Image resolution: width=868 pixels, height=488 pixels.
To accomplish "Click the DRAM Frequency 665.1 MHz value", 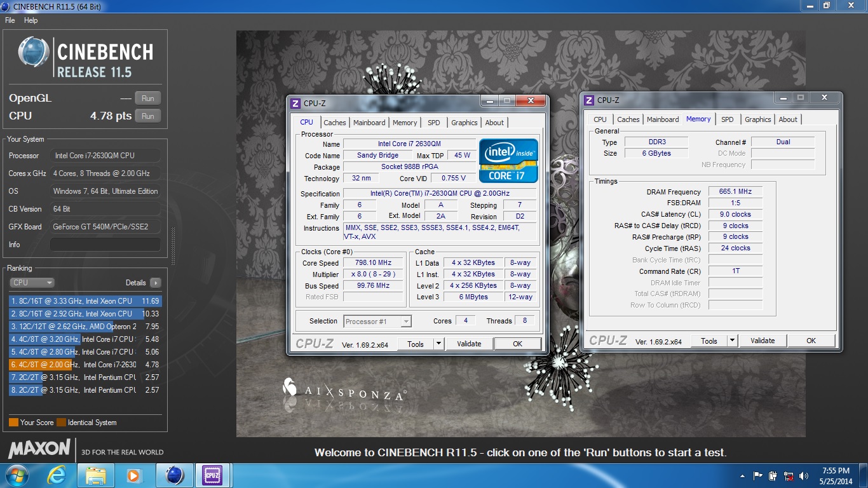I will pyautogui.click(x=735, y=192).
